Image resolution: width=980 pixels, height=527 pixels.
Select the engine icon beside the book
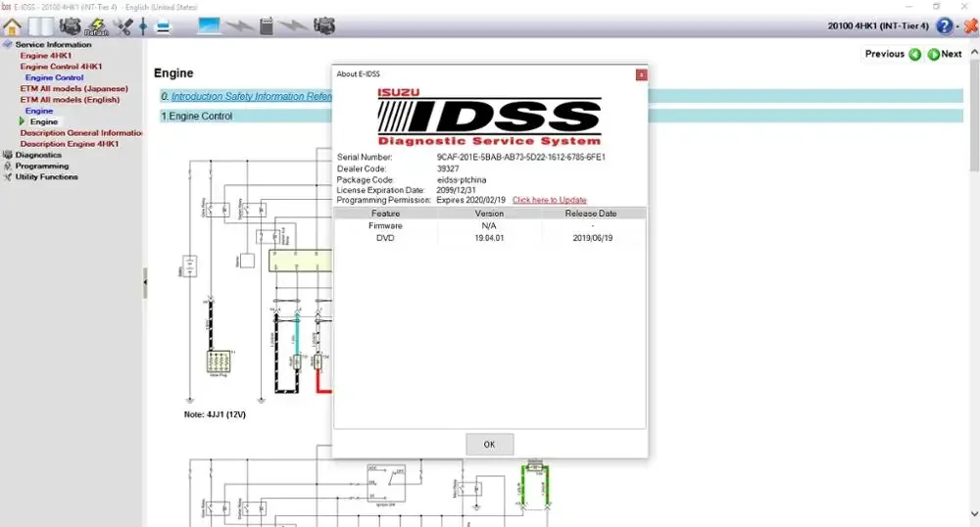[70, 26]
